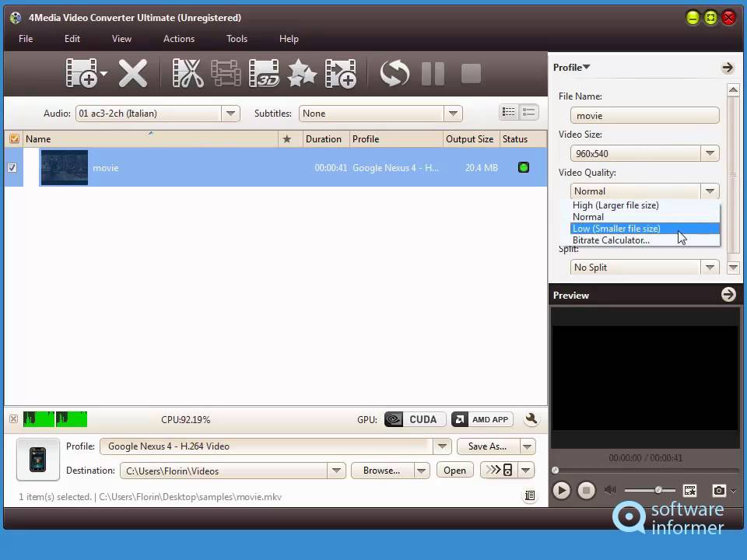
Task: Click transfer to device icon
Action: [499, 470]
